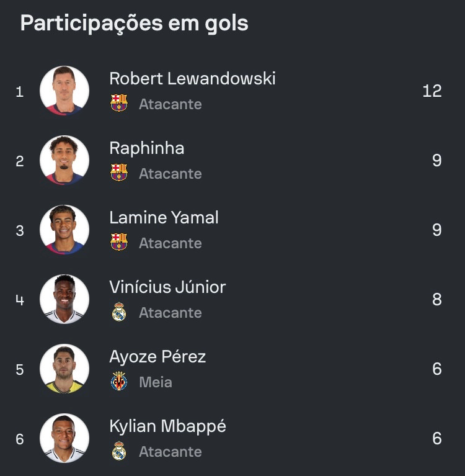Click the name Robert Lewandowski

point(192,79)
